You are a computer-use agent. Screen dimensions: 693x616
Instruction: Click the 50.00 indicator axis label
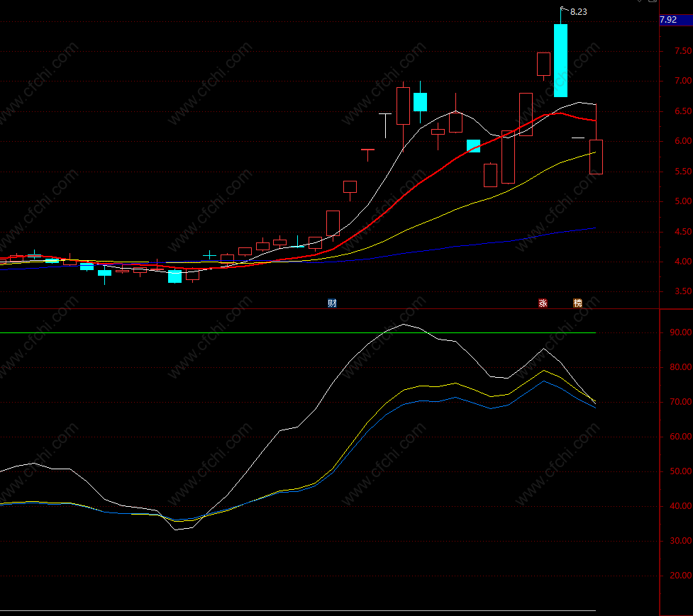[x=681, y=471]
